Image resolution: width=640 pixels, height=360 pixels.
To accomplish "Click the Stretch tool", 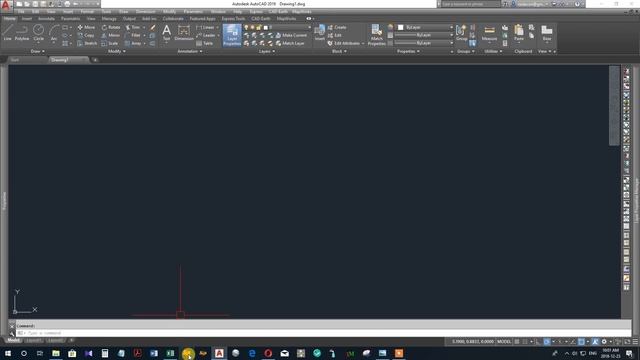I will click(x=87, y=43).
